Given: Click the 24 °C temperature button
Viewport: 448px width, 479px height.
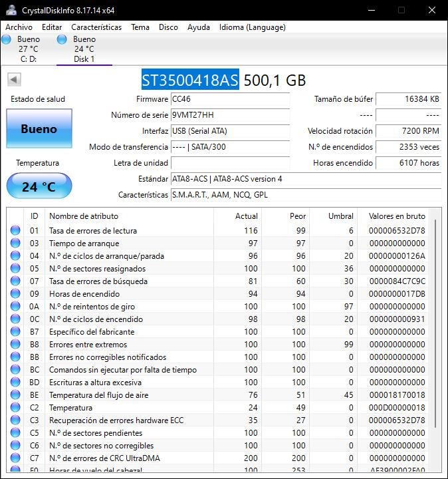Looking at the screenshot, I should pos(39,186).
